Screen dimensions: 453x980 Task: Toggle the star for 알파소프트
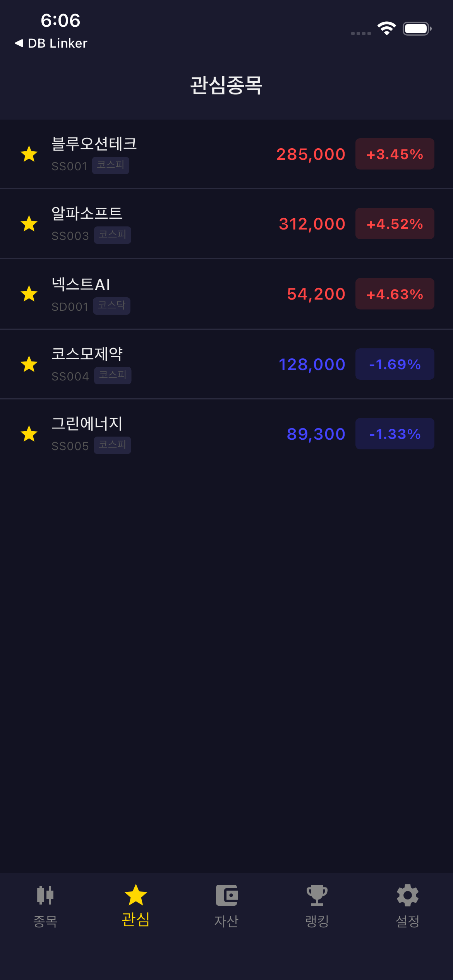point(29,224)
